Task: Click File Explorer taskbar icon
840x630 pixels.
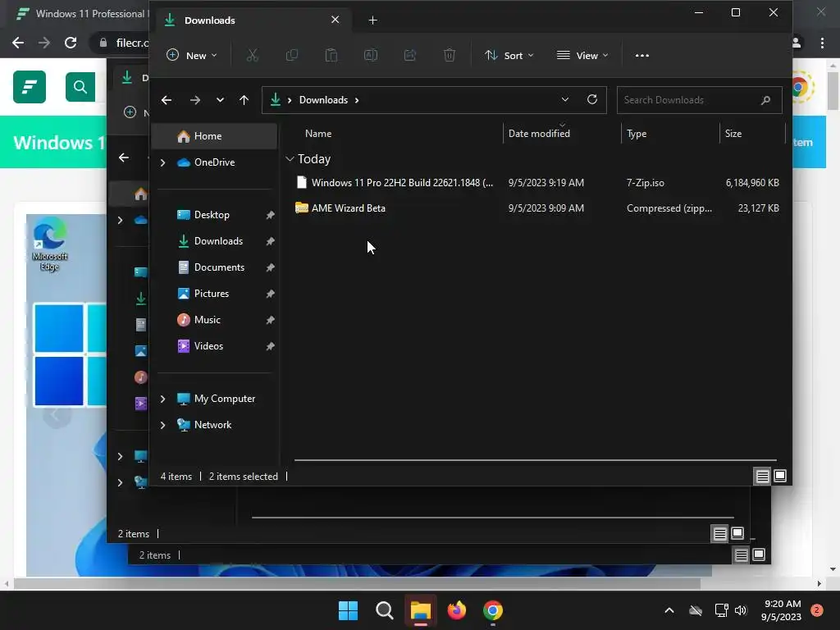Action: 421,610
